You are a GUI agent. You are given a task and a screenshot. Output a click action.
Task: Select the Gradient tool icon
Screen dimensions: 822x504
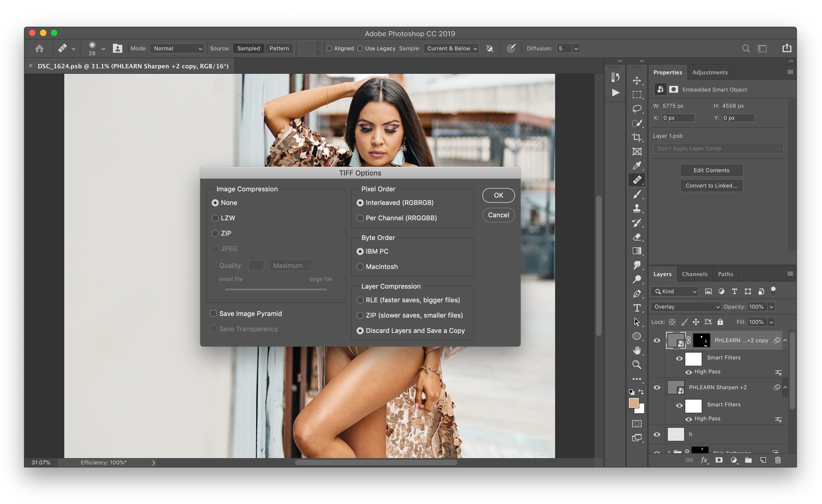pos(637,252)
